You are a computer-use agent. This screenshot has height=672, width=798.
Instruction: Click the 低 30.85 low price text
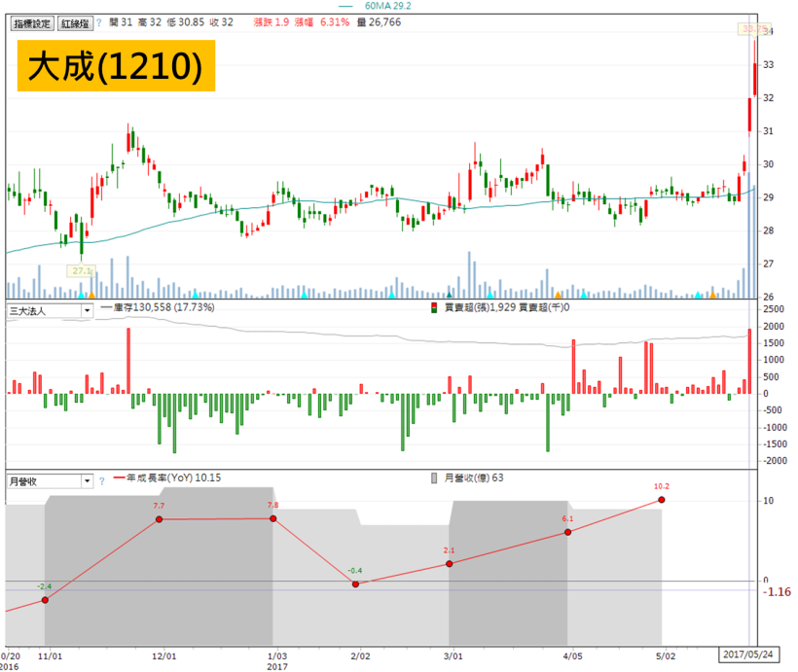pos(185,22)
